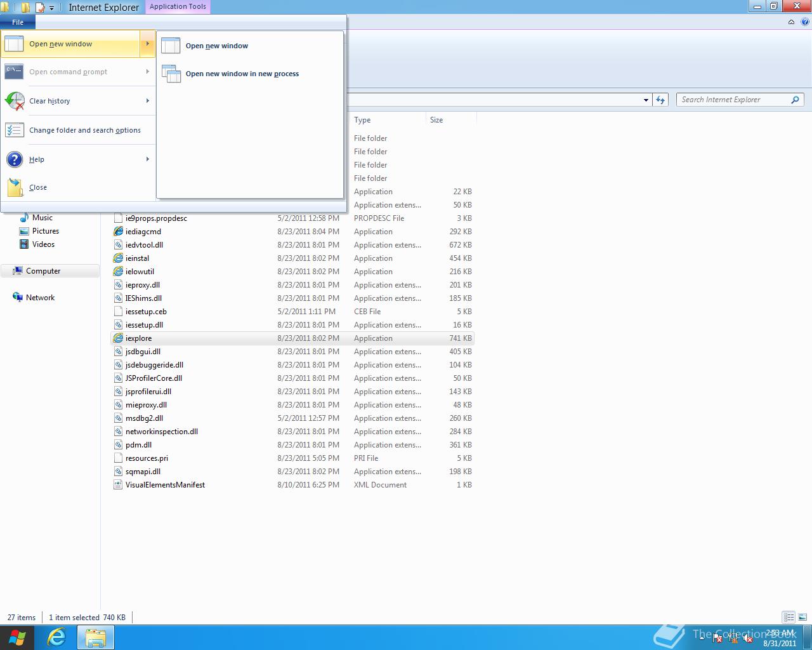This screenshot has width=812, height=650.
Task: Click the properties quick access icon
Action: click(40, 8)
